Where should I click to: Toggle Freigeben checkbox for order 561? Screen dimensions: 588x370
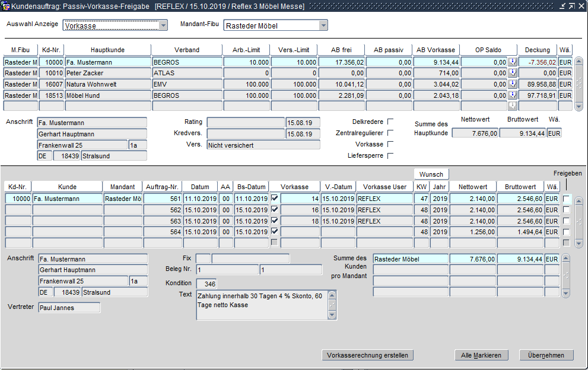pos(567,199)
